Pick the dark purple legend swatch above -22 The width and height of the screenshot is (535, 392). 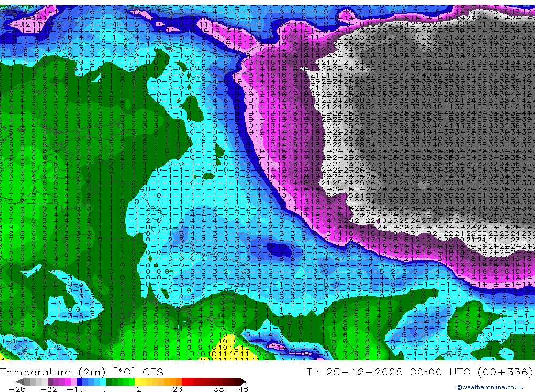50,382
